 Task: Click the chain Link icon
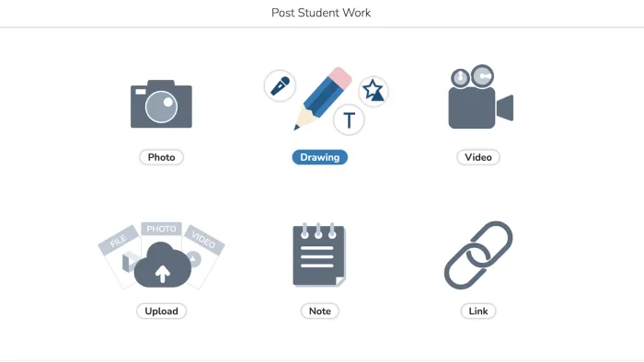[478, 255]
